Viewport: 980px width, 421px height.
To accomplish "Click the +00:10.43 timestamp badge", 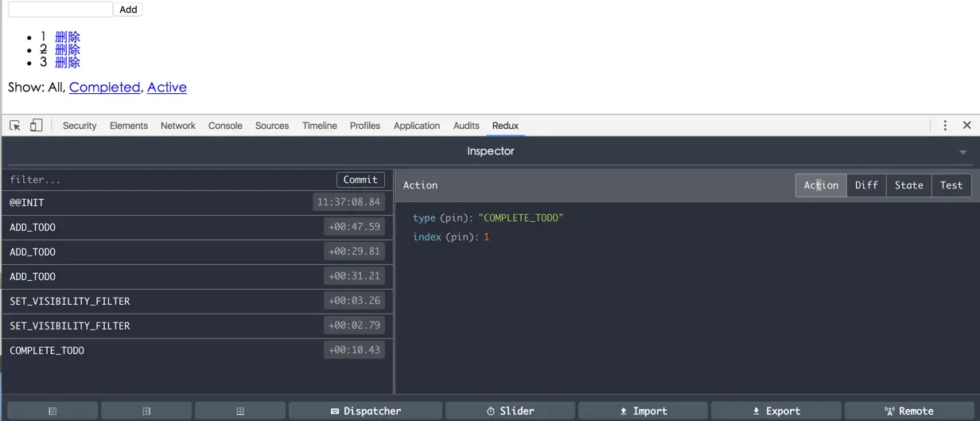I will point(354,350).
